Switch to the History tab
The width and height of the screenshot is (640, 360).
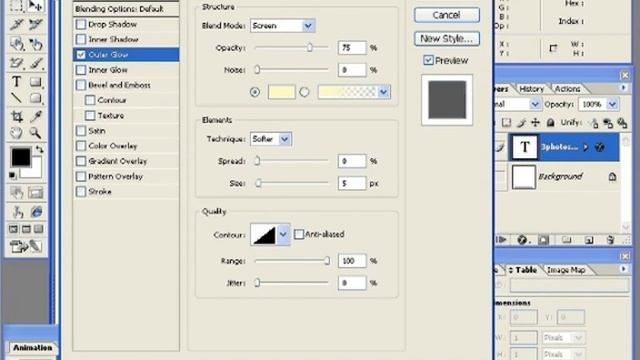531,89
